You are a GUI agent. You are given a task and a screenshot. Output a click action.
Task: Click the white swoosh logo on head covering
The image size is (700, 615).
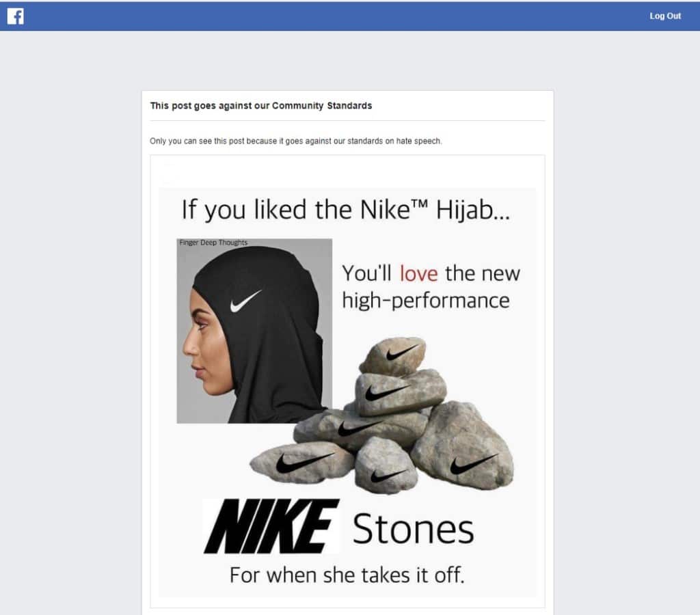pos(245,301)
